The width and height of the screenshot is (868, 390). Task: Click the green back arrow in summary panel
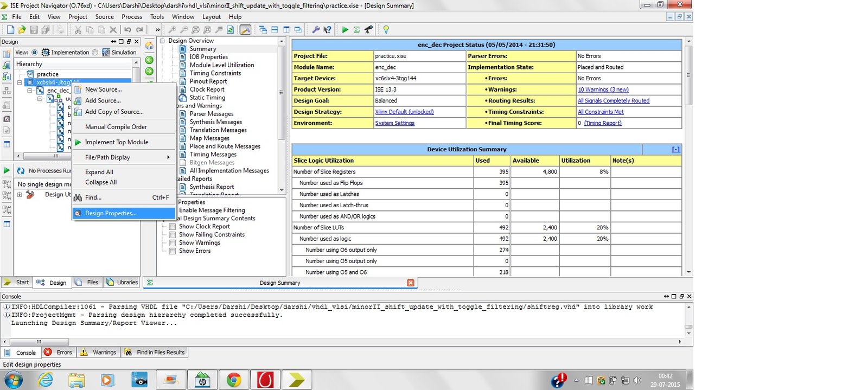(x=149, y=60)
